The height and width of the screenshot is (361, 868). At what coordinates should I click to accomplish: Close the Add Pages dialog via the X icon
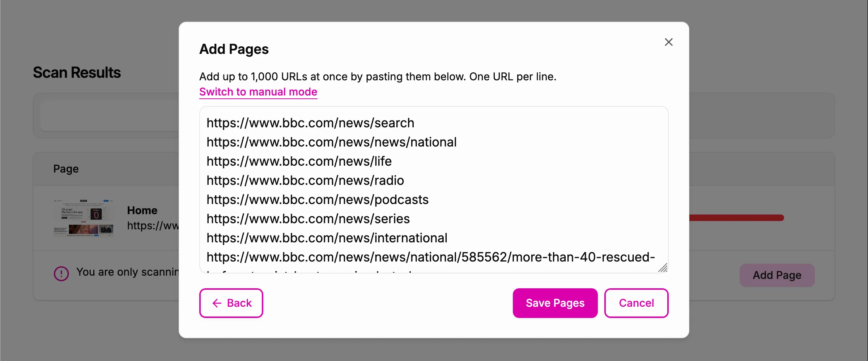[x=669, y=42]
